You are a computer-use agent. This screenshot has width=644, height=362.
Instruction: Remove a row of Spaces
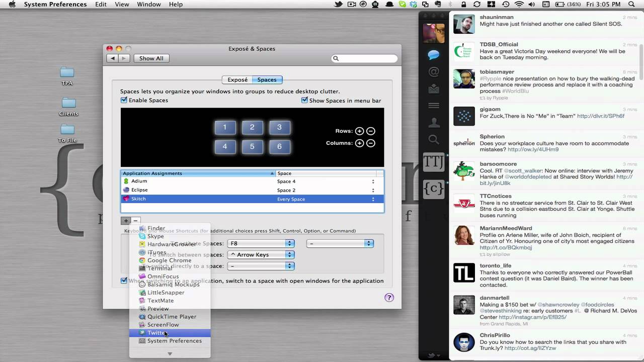pyautogui.click(x=371, y=131)
